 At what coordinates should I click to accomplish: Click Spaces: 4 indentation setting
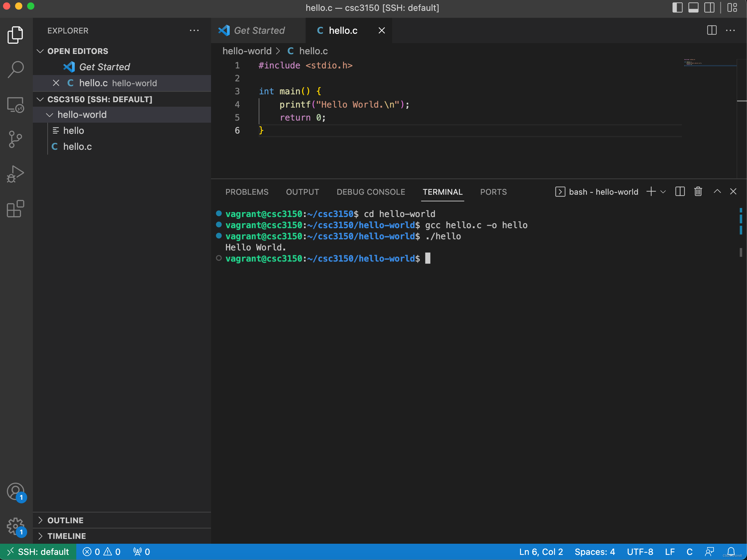tap(594, 552)
